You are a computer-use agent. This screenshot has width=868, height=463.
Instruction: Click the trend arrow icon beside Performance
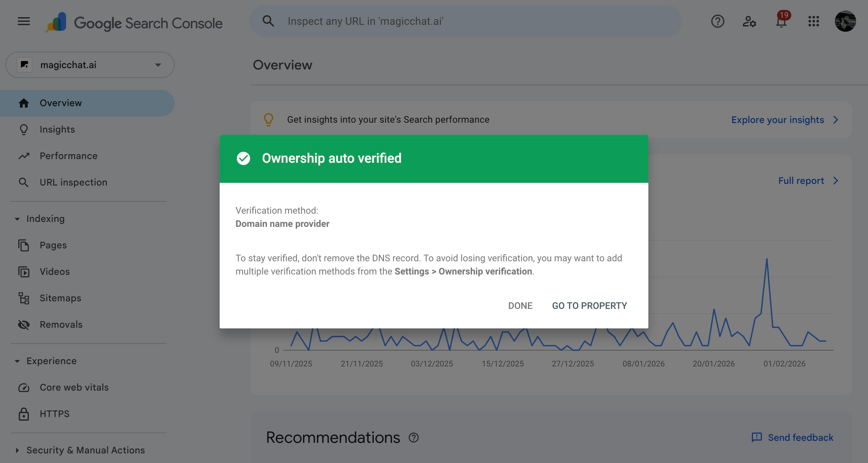click(x=23, y=156)
